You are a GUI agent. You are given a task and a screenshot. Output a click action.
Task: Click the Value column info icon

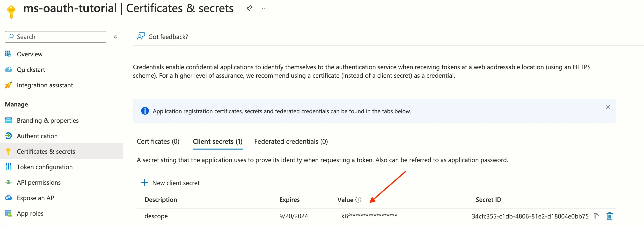pos(359,199)
